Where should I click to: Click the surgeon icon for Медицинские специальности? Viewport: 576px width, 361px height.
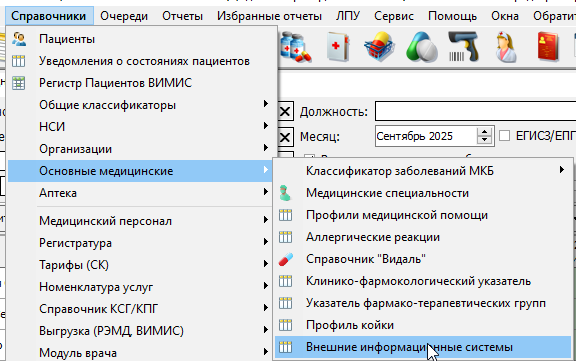(285, 193)
